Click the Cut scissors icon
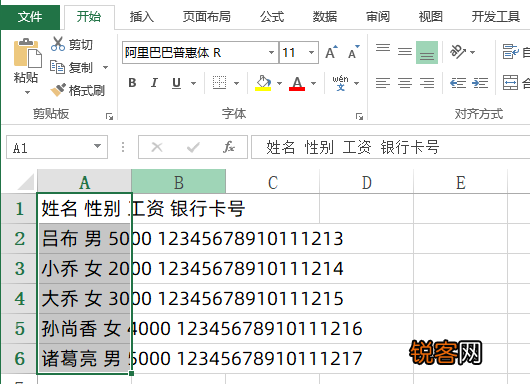The image size is (530, 384). (x=58, y=44)
